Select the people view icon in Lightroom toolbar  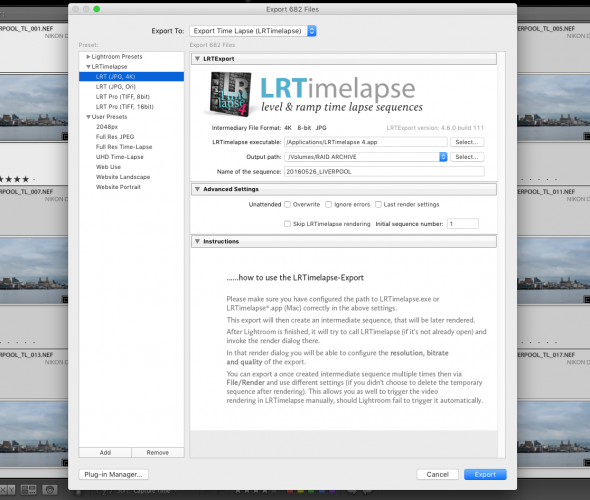[x=49, y=489]
